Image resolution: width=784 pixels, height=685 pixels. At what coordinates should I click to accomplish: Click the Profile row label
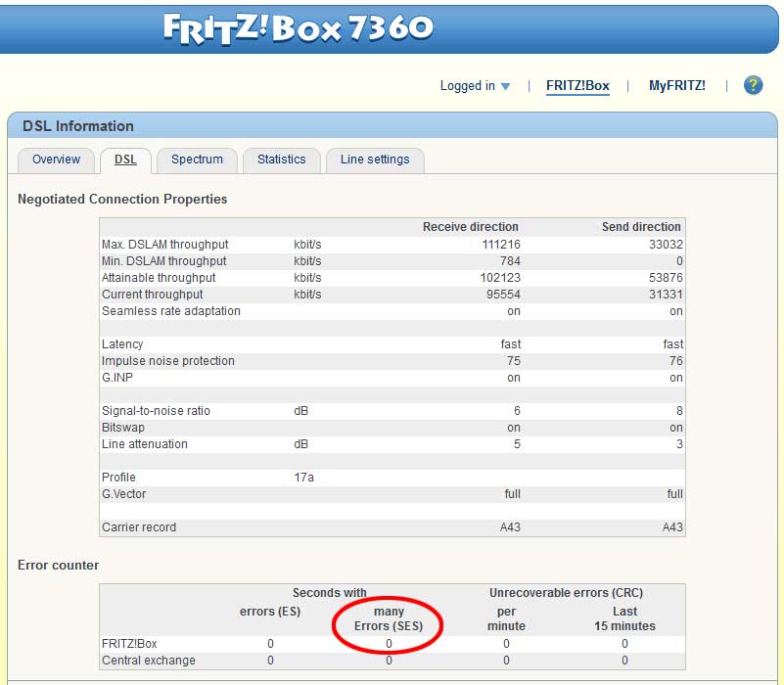tap(118, 478)
